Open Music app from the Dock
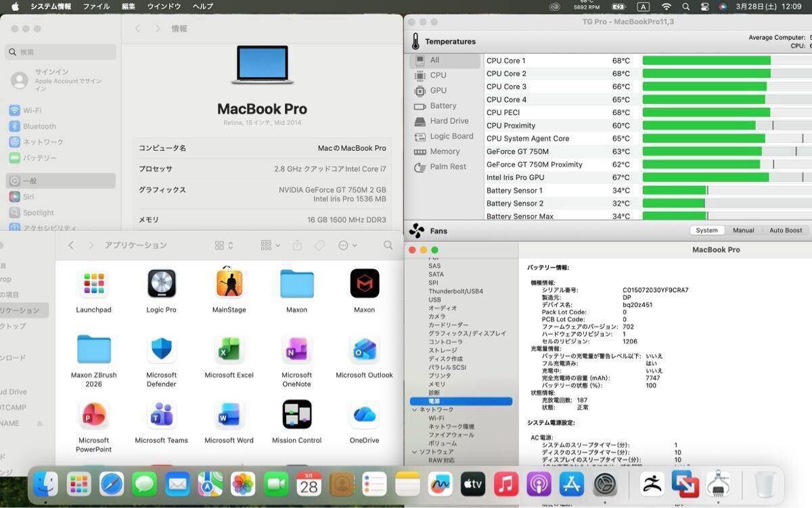The width and height of the screenshot is (812, 508). click(505, 484)
